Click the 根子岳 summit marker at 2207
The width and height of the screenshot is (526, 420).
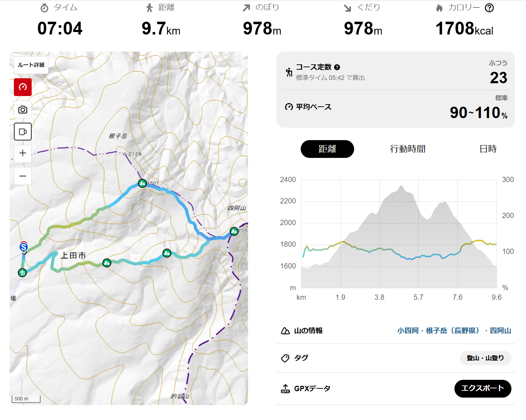point(142,183)
